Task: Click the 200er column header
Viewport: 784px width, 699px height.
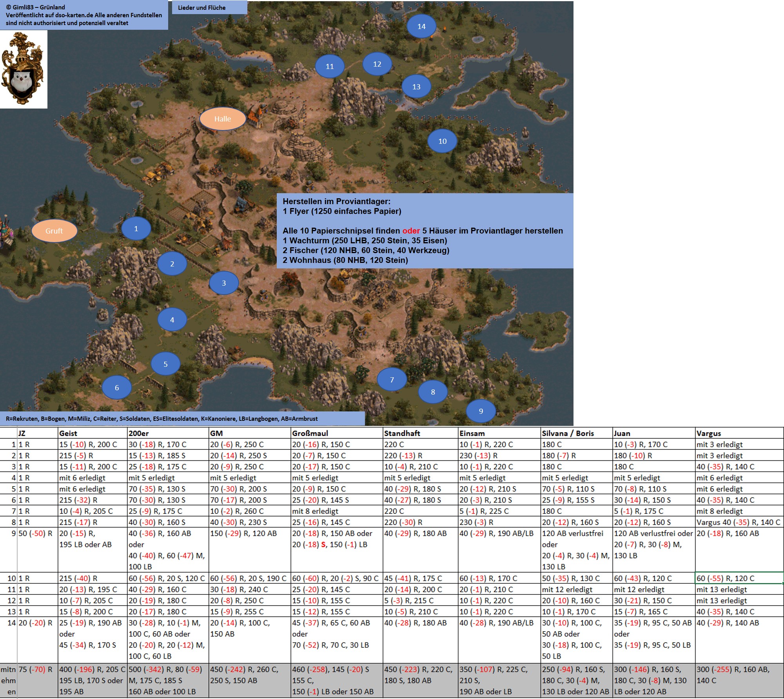Action: coord(168,433)
